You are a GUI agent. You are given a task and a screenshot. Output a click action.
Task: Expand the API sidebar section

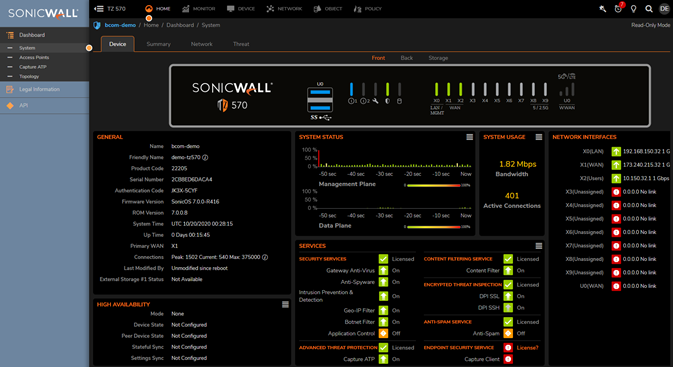point(45,106)
